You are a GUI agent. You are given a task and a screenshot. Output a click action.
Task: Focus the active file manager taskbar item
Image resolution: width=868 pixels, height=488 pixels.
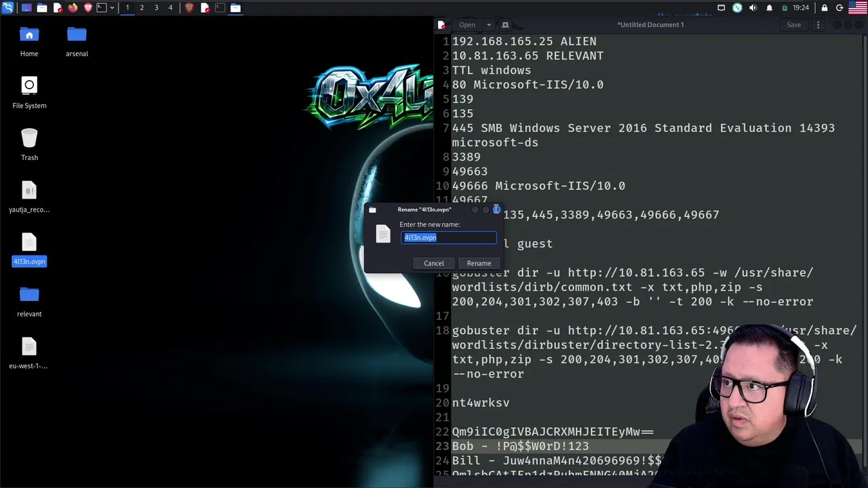click(235, 7)
